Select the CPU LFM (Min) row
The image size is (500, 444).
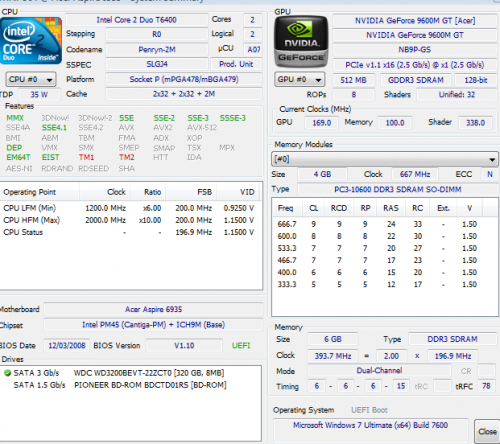[130, 208]
